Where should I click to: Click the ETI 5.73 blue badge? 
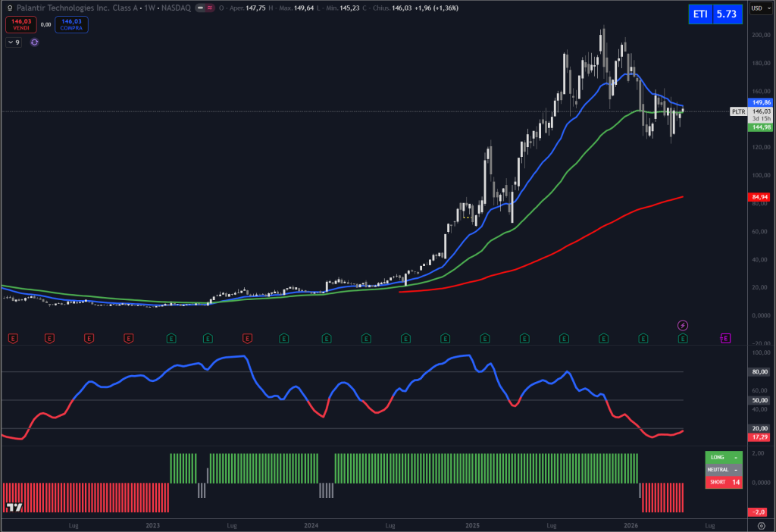tap(715, 14)
